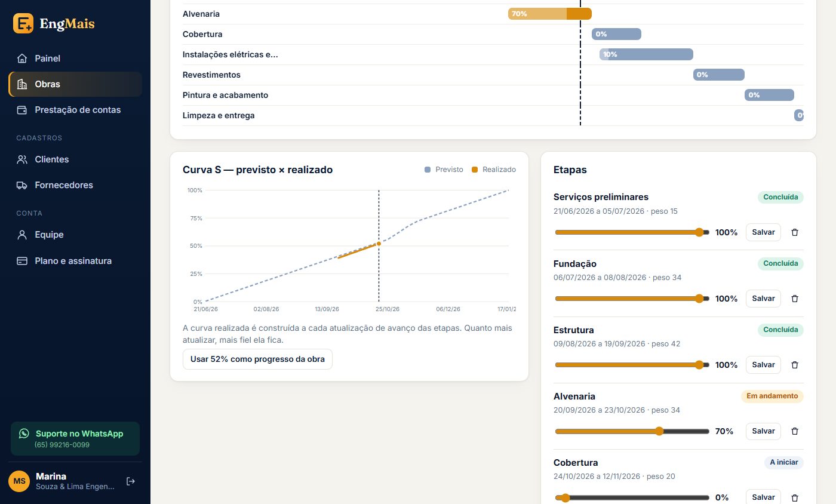Click the Plano e assinatura card icon
836x504 pixels.
tap(22, 261)
